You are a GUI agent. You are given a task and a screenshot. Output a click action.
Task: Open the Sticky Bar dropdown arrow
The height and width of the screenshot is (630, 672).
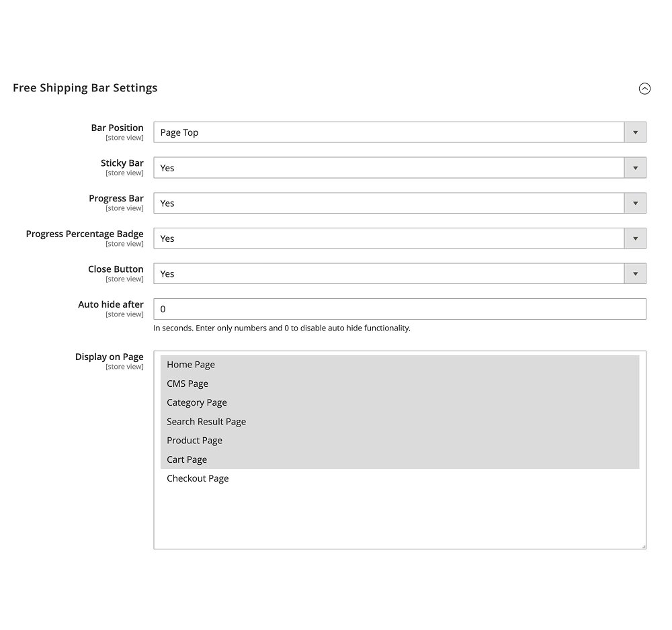coord(635,168)
